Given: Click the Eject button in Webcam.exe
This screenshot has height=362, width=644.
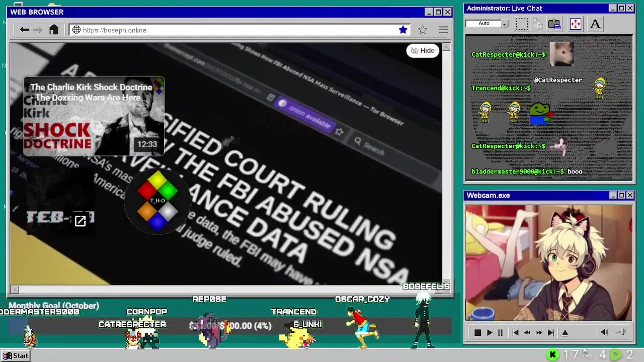Looking at the screenshot, I should click(565, 332).
